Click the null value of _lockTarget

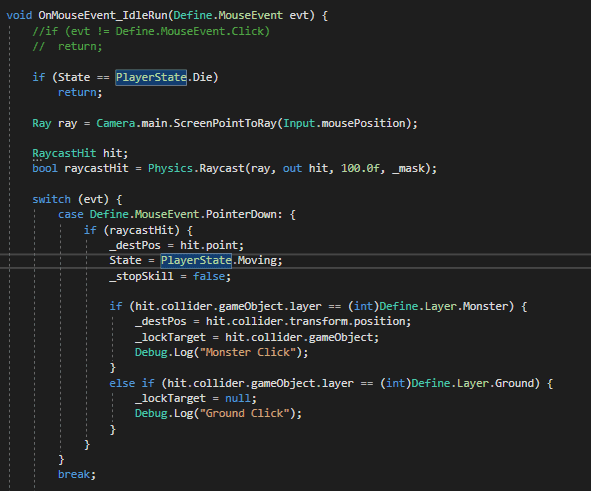pyautogui.click(x=237, y=398)
